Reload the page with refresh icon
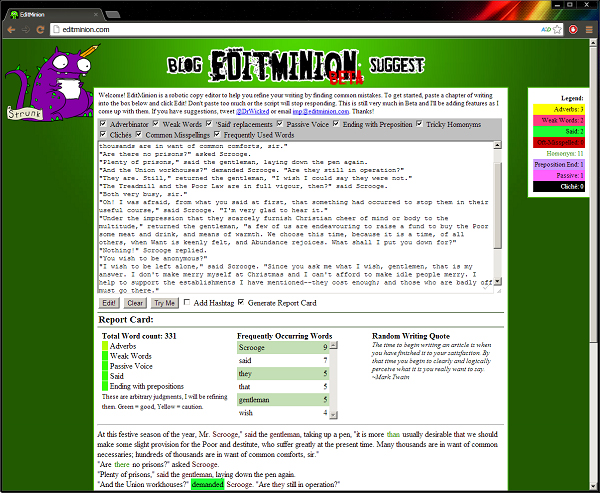Image resolution: width=600 pixels, height=493 pixels. [x=40, y=29]
